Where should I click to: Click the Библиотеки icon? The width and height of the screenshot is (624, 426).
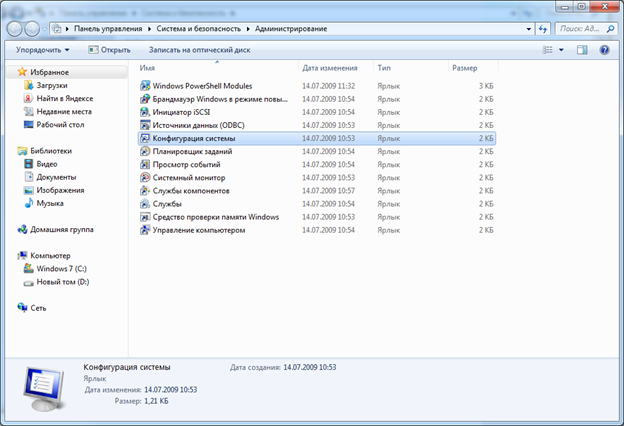click(22, 151)
